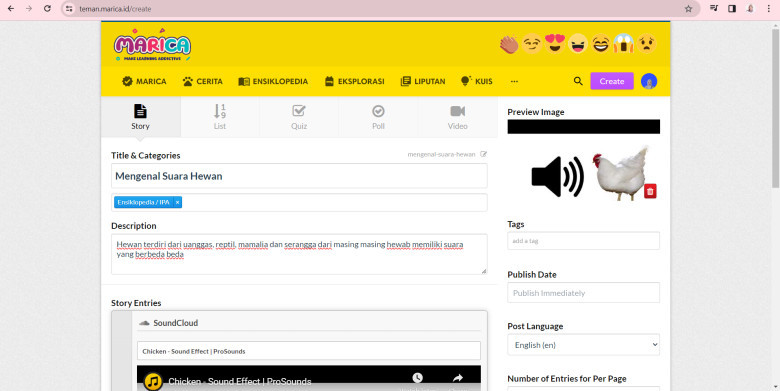Click the add a tag input
This screenshot has width=780, height=391.
[x=584, y=241]
